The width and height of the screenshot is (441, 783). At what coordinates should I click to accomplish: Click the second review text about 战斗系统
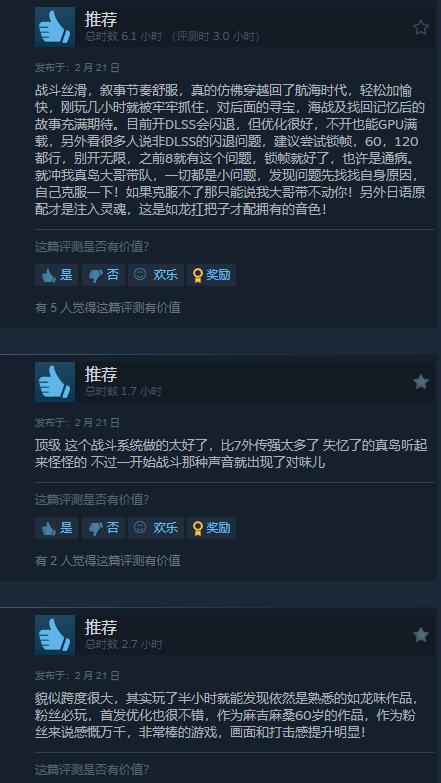(231, 453)
